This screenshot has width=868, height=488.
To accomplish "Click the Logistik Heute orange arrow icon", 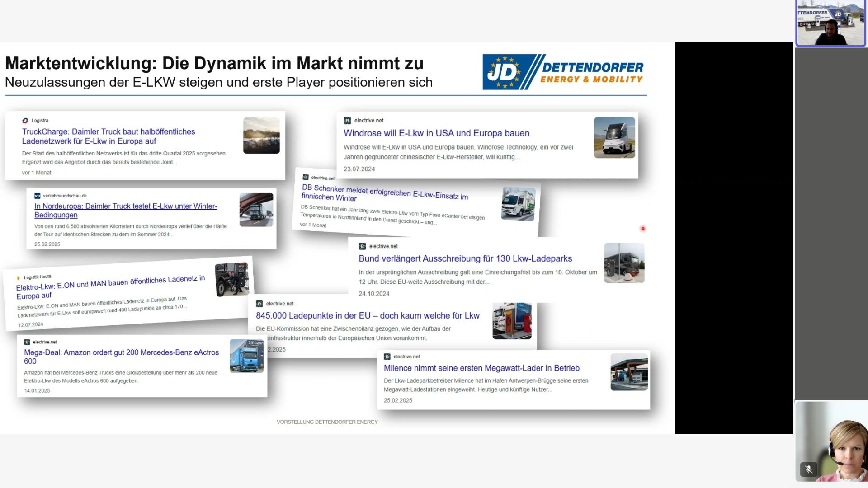I will (x=19, y=278).
